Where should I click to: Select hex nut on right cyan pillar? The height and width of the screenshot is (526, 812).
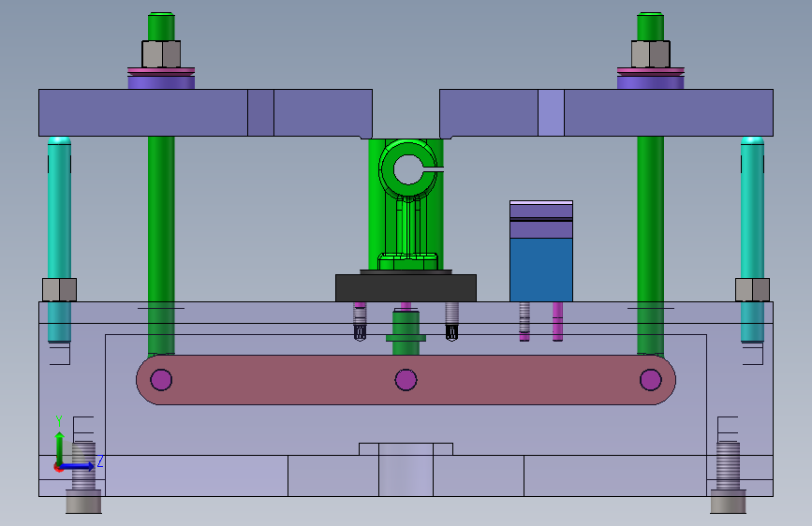coord(752,289)
